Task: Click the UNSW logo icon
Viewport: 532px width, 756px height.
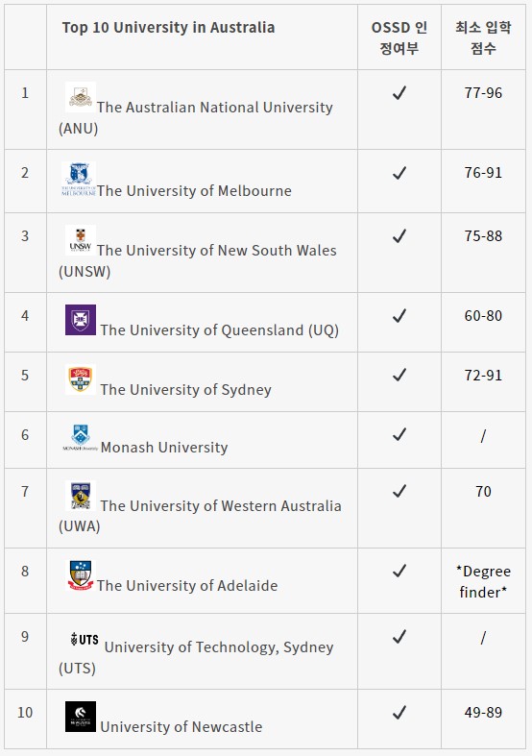Action: pyautogui.click(x=81, y=240)
